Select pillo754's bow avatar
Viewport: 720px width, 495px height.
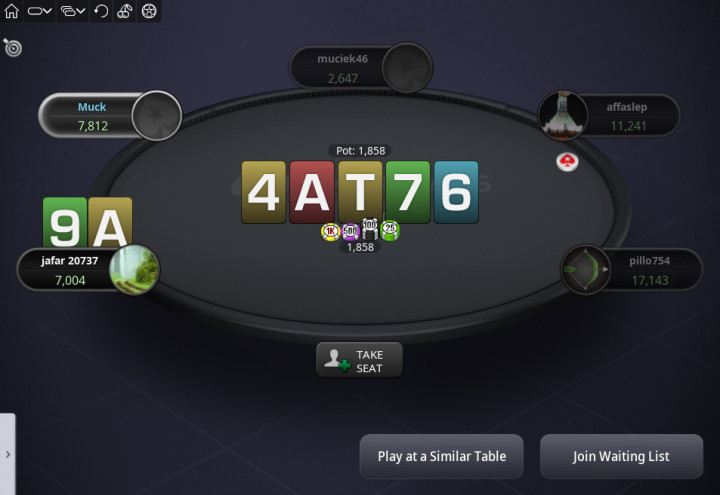[585, 270]
